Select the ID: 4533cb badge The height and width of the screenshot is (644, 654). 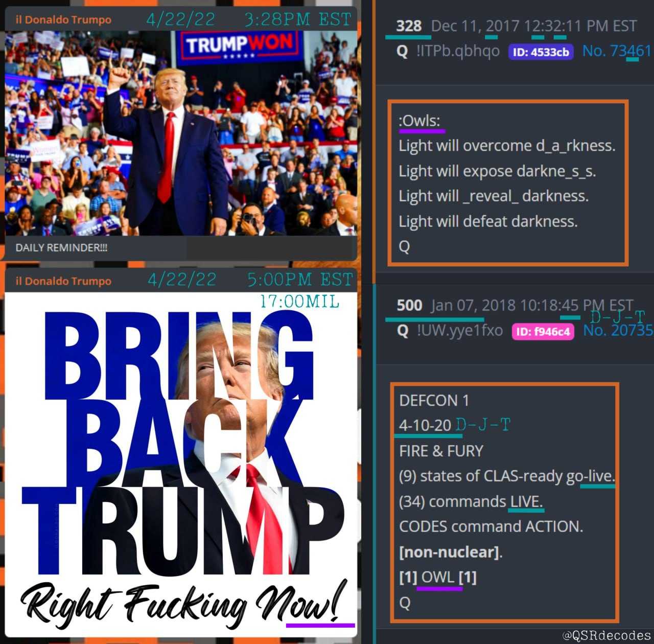point(541,52)
